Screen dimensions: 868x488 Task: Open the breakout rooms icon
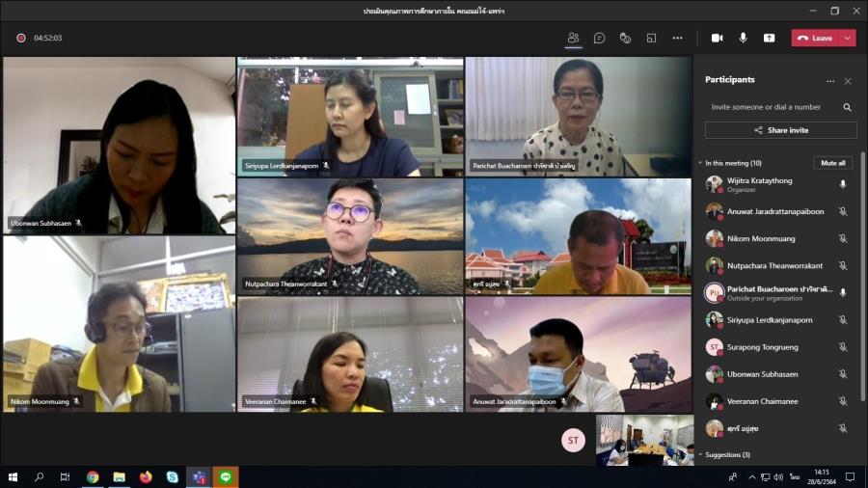point(651,38)
